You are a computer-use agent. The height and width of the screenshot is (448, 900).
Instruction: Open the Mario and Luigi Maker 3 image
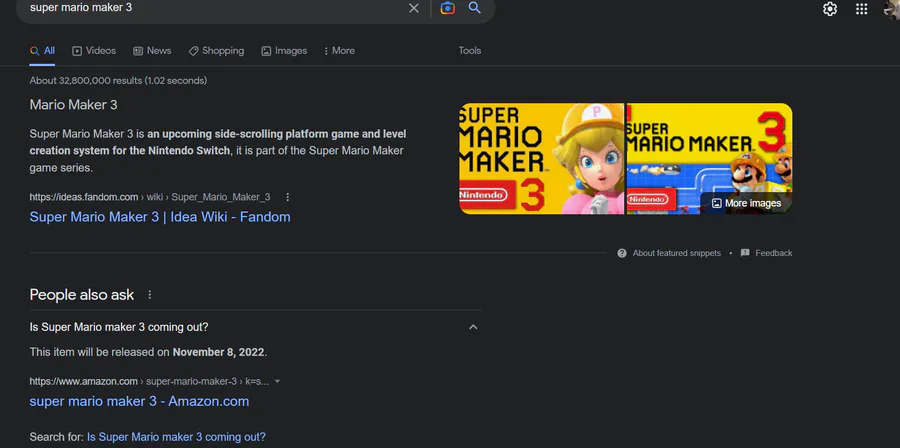[x=709, y=158]
